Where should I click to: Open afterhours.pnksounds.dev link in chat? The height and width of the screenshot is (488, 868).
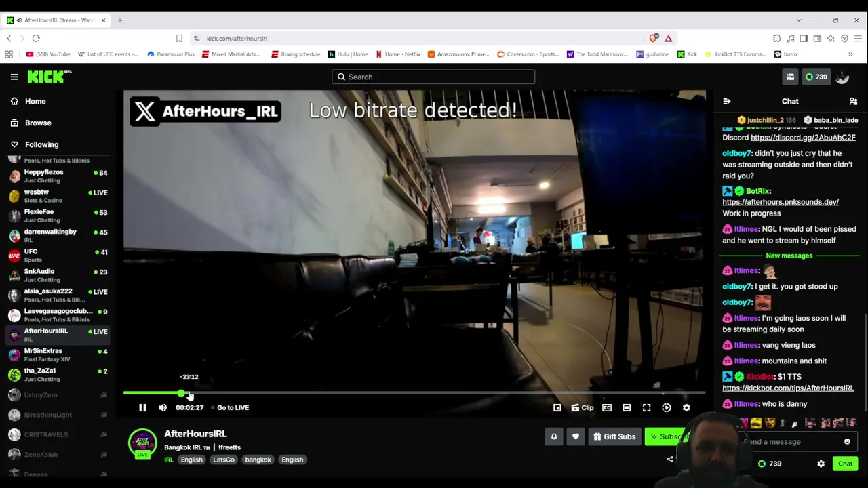pyautogui.click(x=781, y=202)
